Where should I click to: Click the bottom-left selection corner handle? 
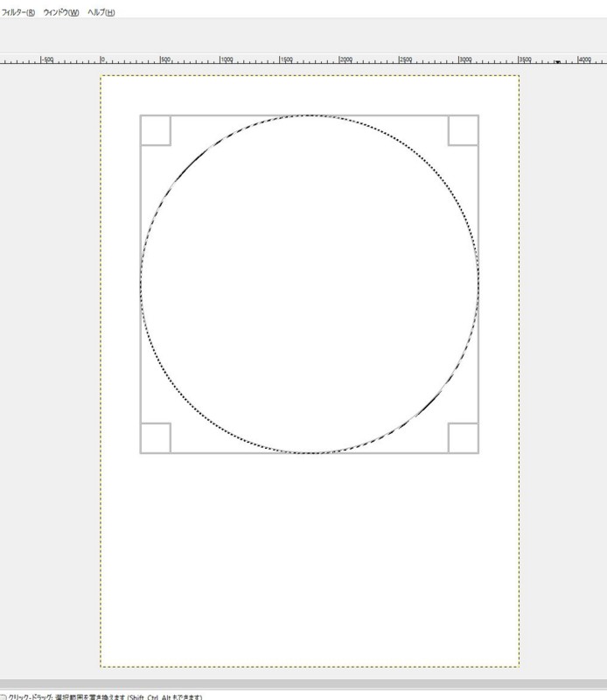pos(156,438)
